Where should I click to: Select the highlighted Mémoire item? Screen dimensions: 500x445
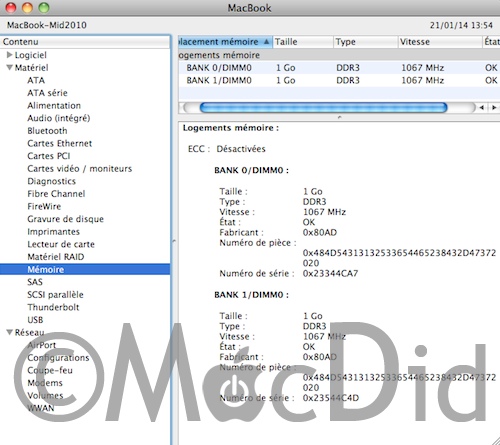click(x=85, y=269)
